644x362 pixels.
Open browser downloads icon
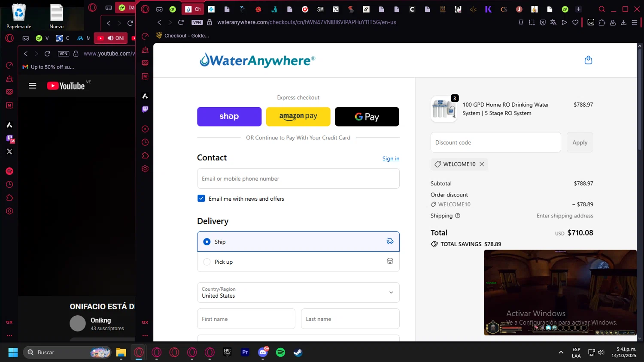(x=624, y=22)
